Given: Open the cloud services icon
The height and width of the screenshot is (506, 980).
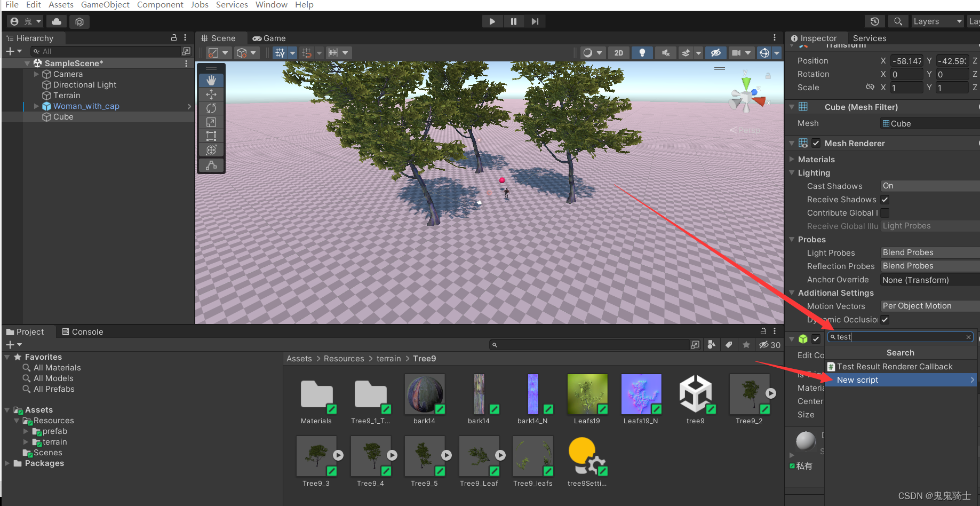Looking at the screenshot, I should coord(57,21).
